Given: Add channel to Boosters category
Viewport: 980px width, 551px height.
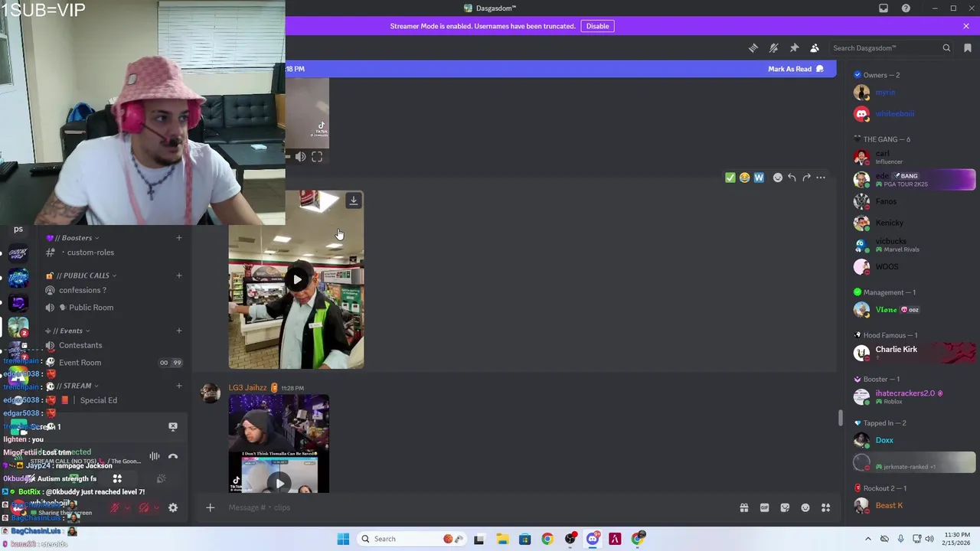Looking at the screenshot, I should (x=178, y=238).
